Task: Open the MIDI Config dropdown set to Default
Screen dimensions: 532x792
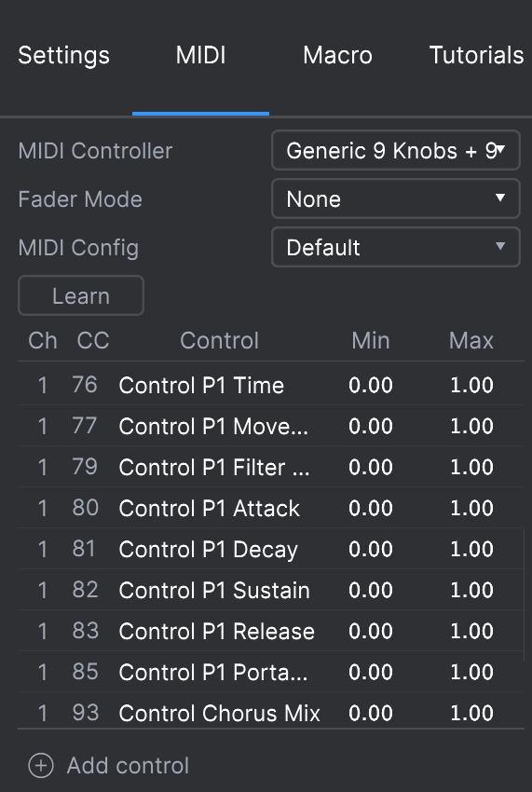Action: [x=396, y=247]
